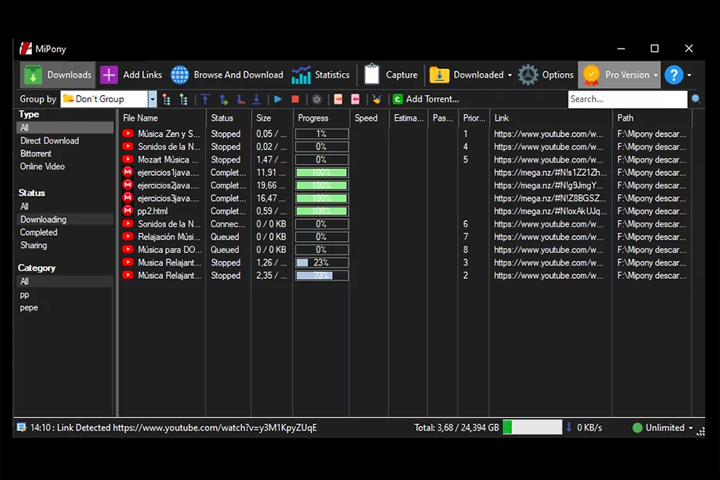The image size is (720, 480).
Task: Sort by Link column header
Action: click(x=550, y=118)
